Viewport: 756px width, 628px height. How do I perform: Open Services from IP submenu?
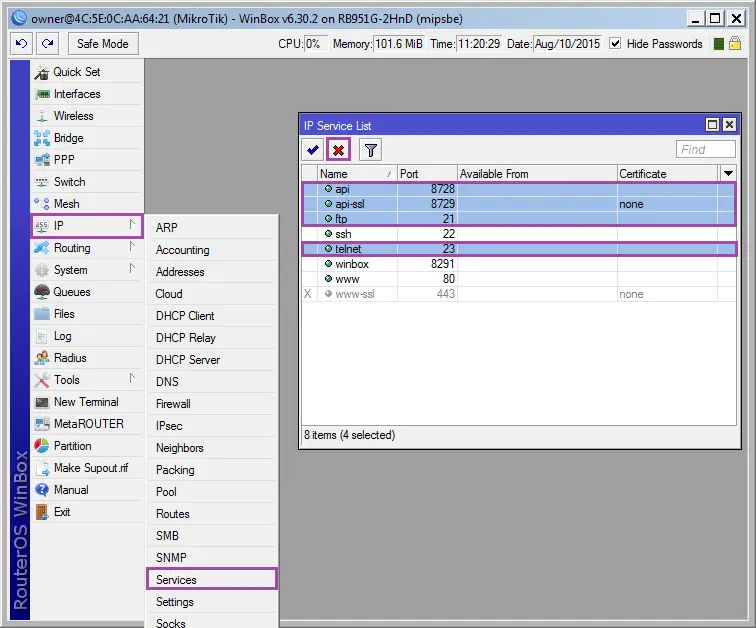212,580
